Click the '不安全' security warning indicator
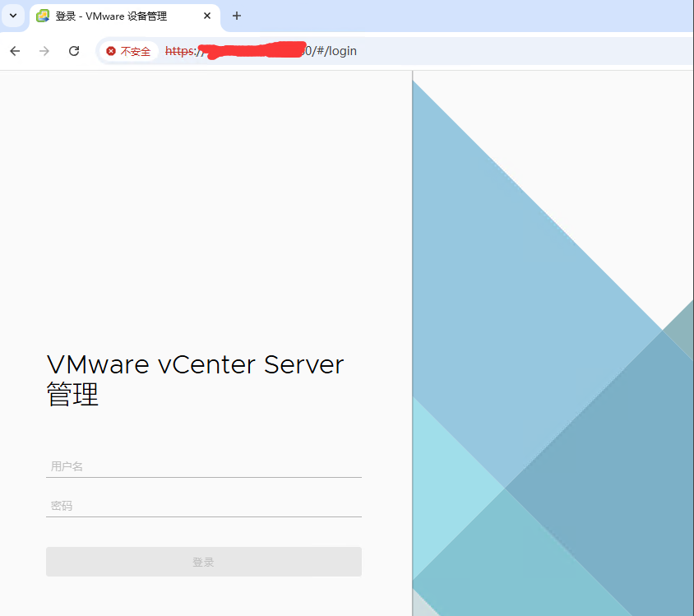Image resolution: width=694 pixels, height=616 pixels. point(134,50)
